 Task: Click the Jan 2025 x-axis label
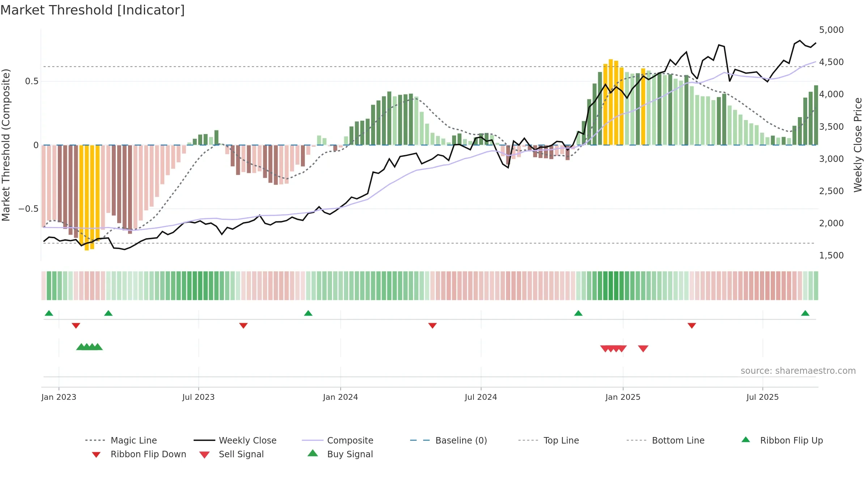pos(623,397)
